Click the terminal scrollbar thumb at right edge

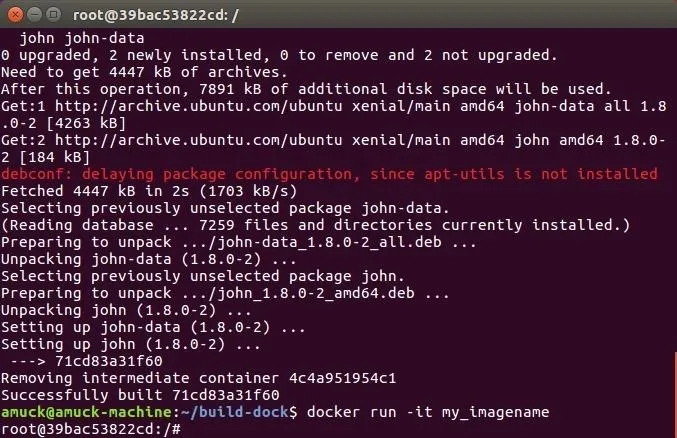(x=675, y=394)
